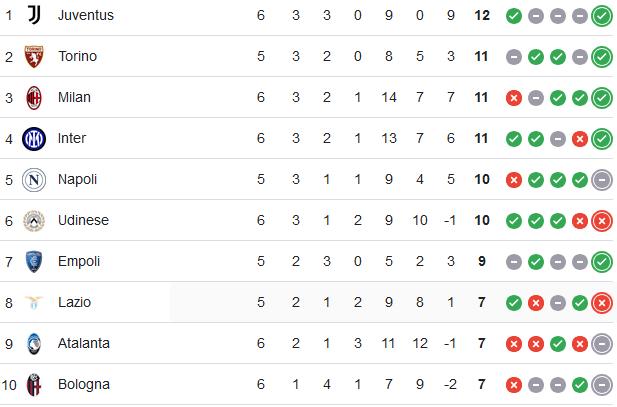Click Udinese latest loss form icon
The image size is (617, 407).
tap(602, 221)
